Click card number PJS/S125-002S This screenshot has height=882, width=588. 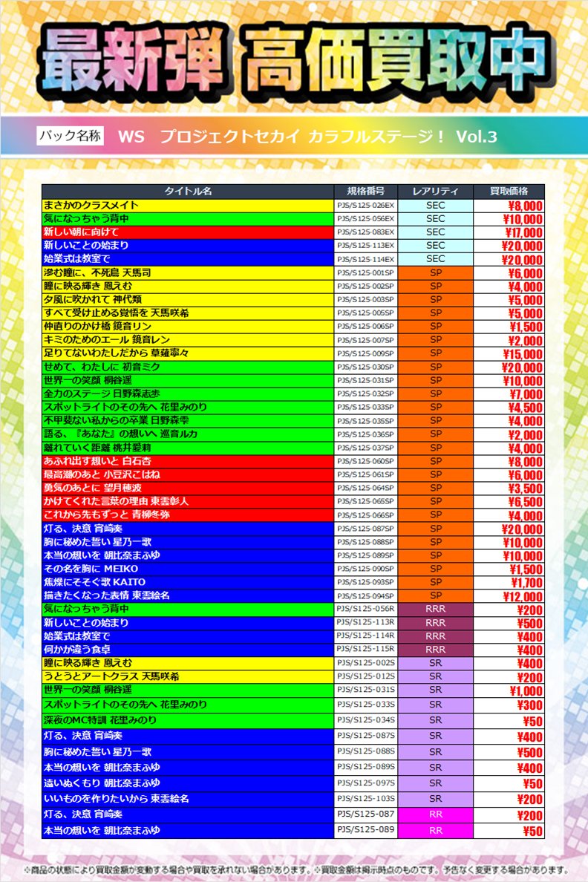click(x=366, y=663)
